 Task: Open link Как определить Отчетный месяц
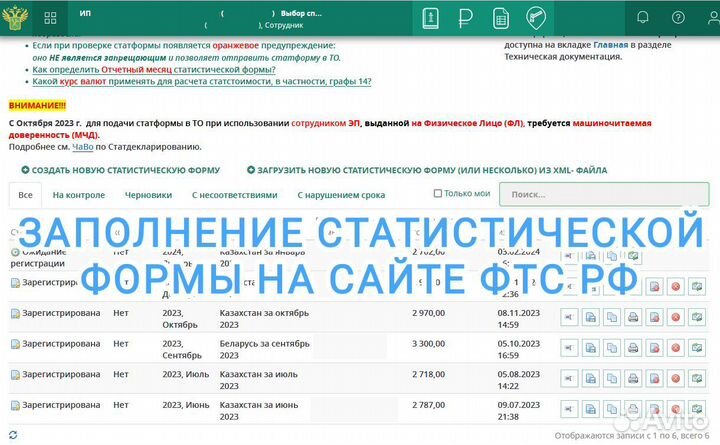pos(154,70)
